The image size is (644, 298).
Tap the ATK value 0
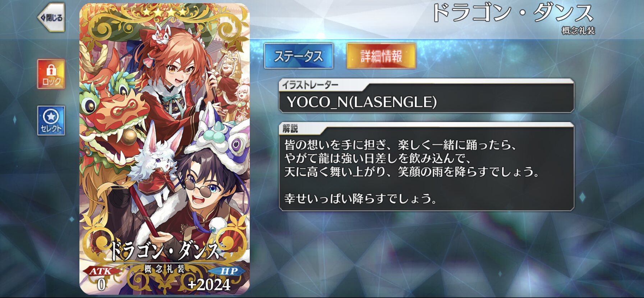pos(101,285)
